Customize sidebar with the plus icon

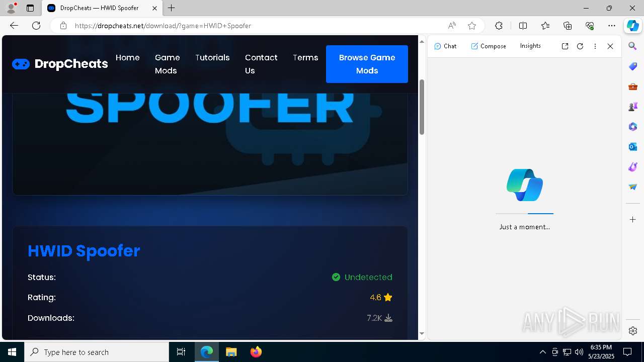633,220
